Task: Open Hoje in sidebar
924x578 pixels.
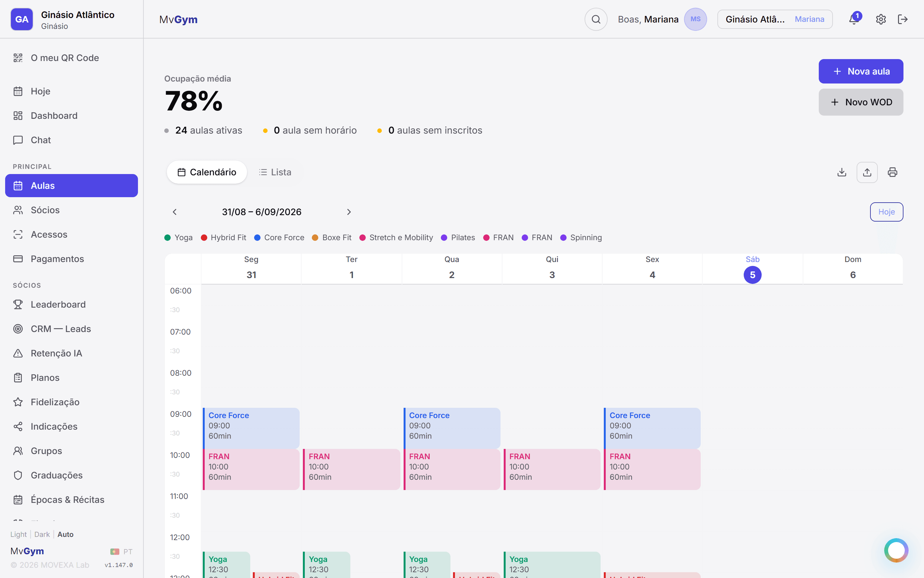Action: (72, 91)
